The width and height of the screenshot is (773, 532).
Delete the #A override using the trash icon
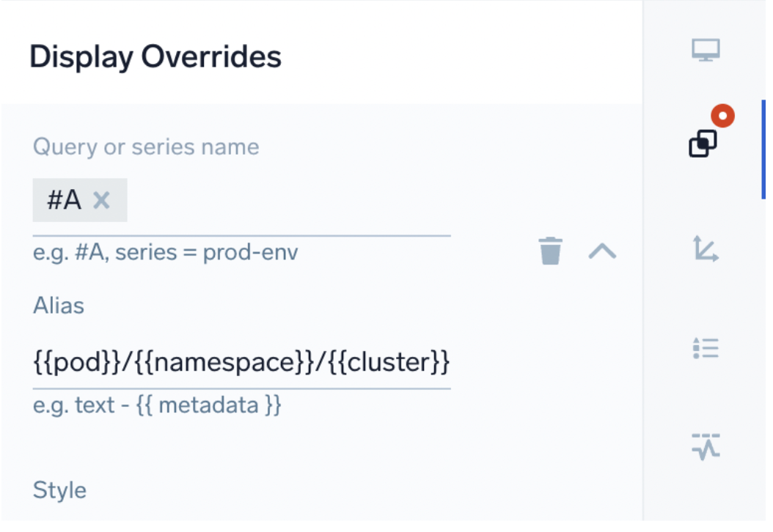tap(551, 251)
